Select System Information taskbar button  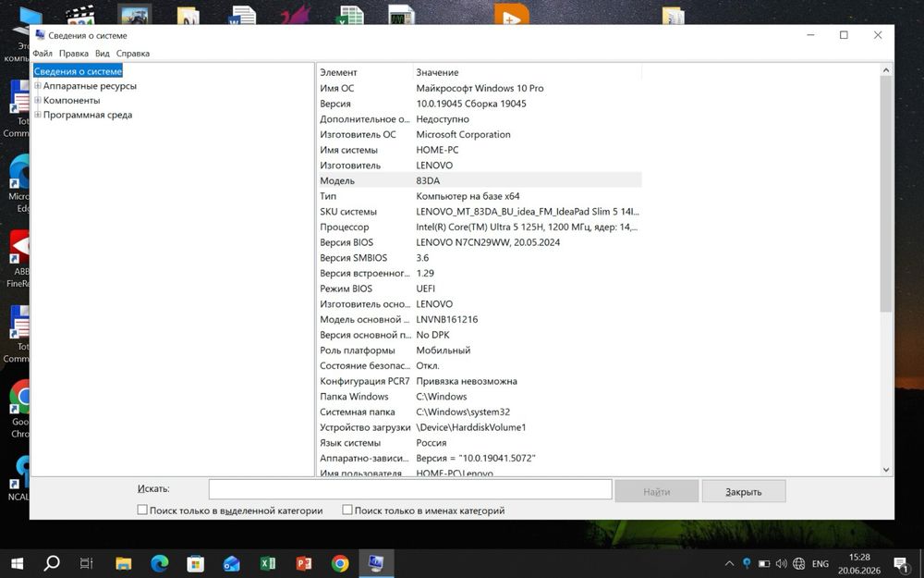(376, 564)
